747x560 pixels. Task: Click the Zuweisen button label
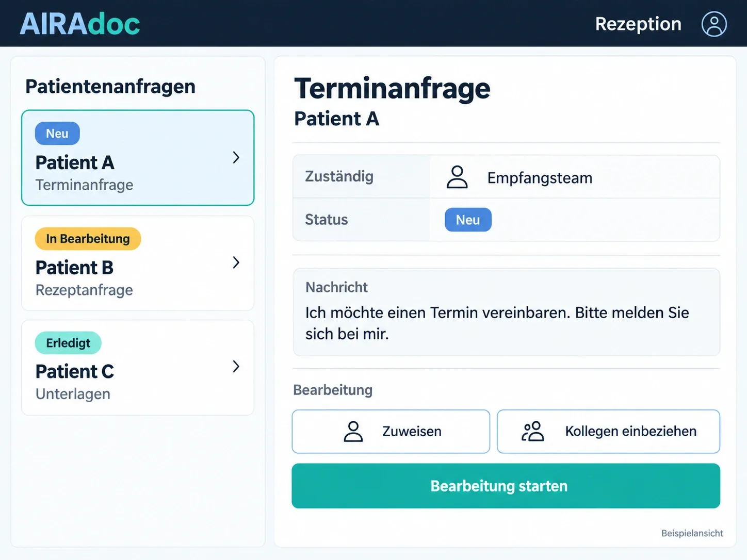pos(412,431)
